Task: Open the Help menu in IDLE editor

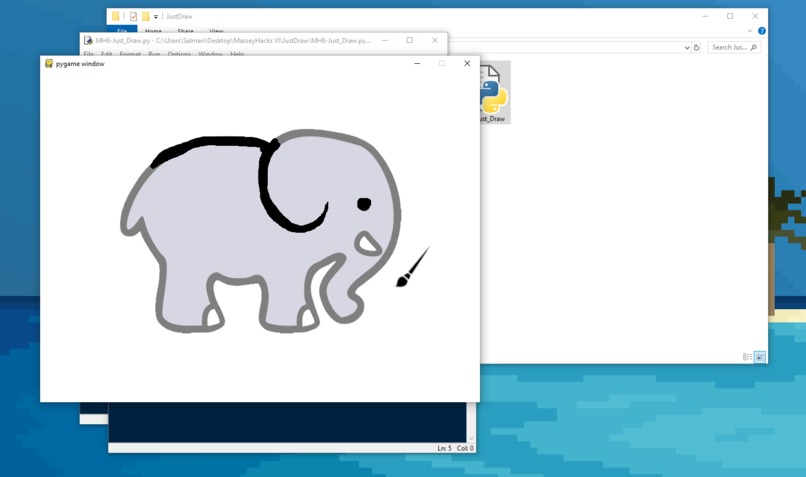Action: [237, 53]
